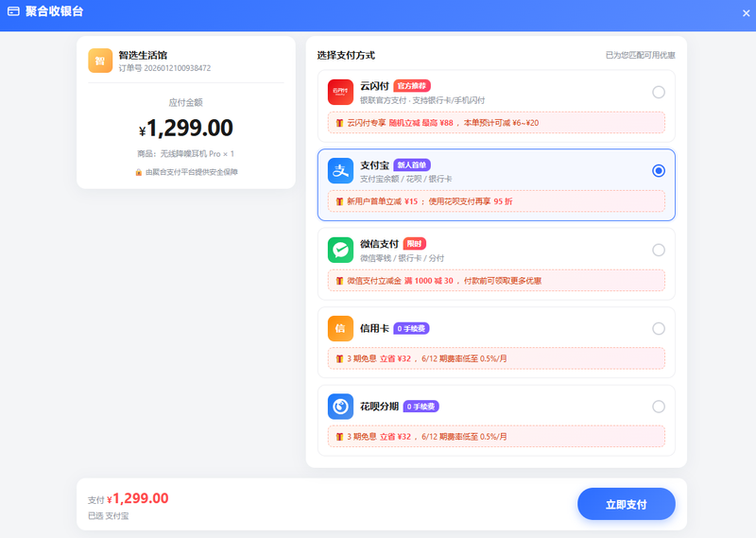Click the 商品: 无线降噪耳机 Pro × 1 line
The height and width of the screenshot is (538, 756).
(x=185, y=154)
